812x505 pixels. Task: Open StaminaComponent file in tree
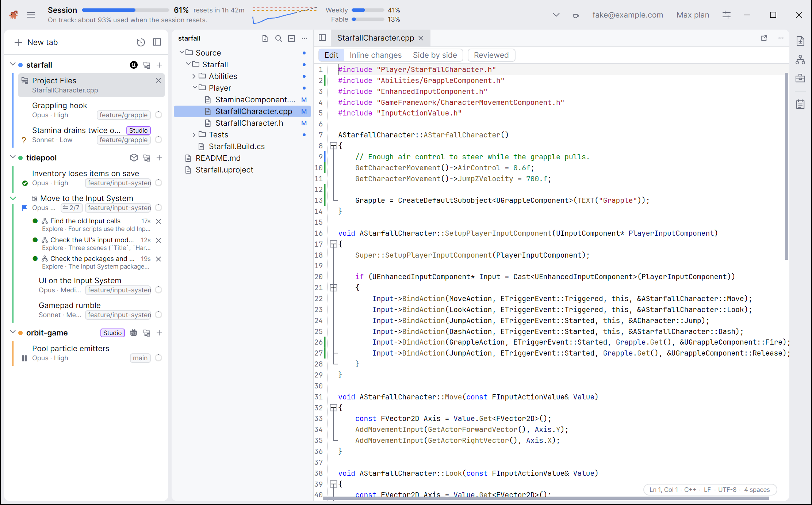point(242,100)
